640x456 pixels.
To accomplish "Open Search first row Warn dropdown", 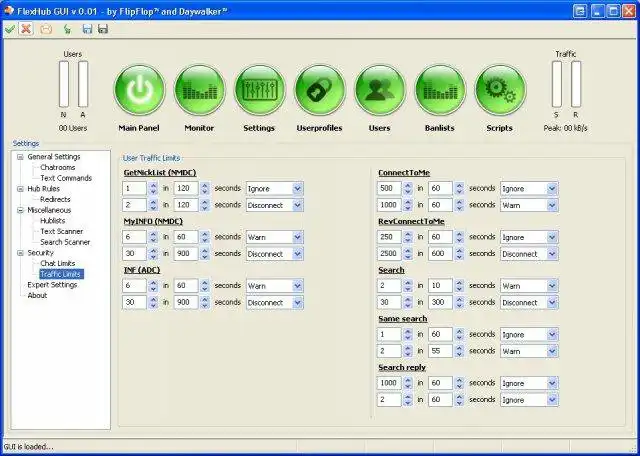I will (x=529, y=286).
